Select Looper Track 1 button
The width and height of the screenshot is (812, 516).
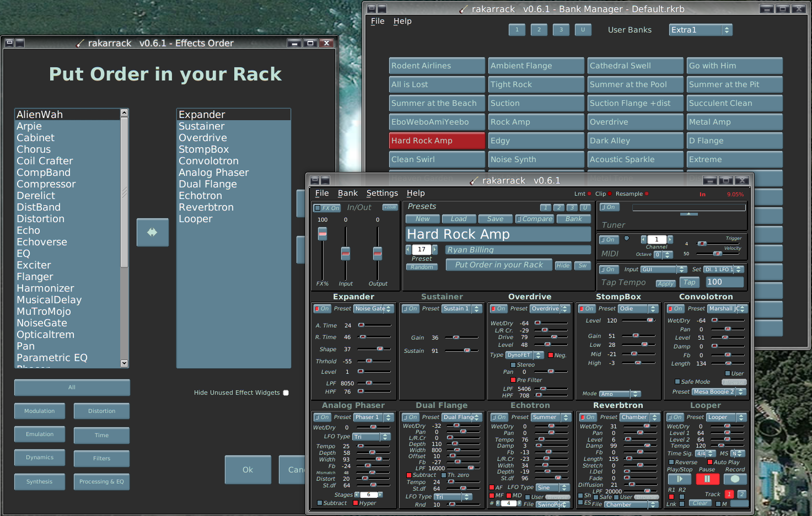click(x=729, y=494)
